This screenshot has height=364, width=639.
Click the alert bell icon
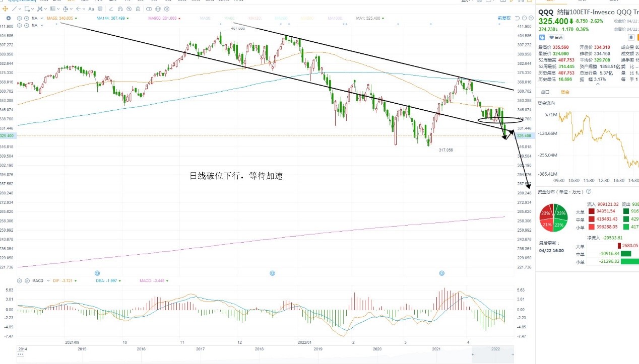pos(631,37)
